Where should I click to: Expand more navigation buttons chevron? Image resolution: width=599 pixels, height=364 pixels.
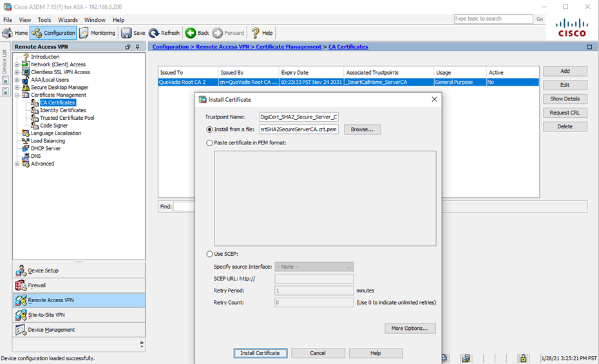coord(142,344)
